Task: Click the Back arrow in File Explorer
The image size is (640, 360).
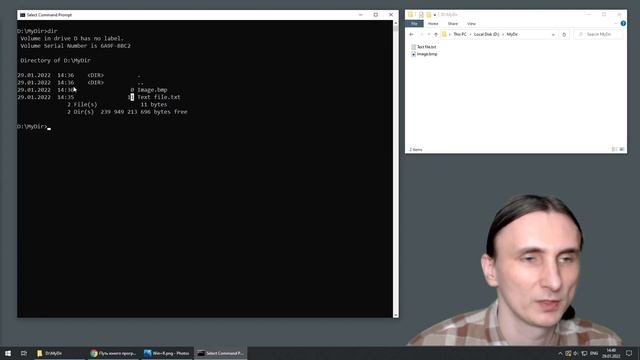Action: (411, 34)
